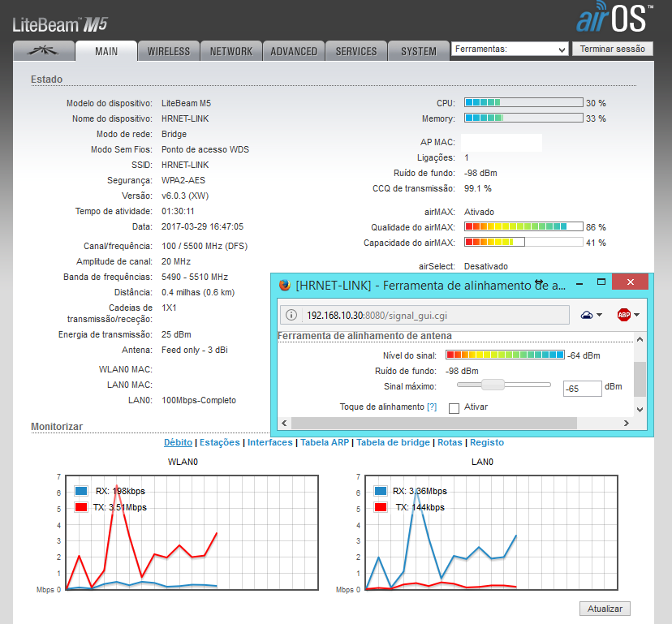Click the CCQ value 99.1 %

click(x=477, y=188)
